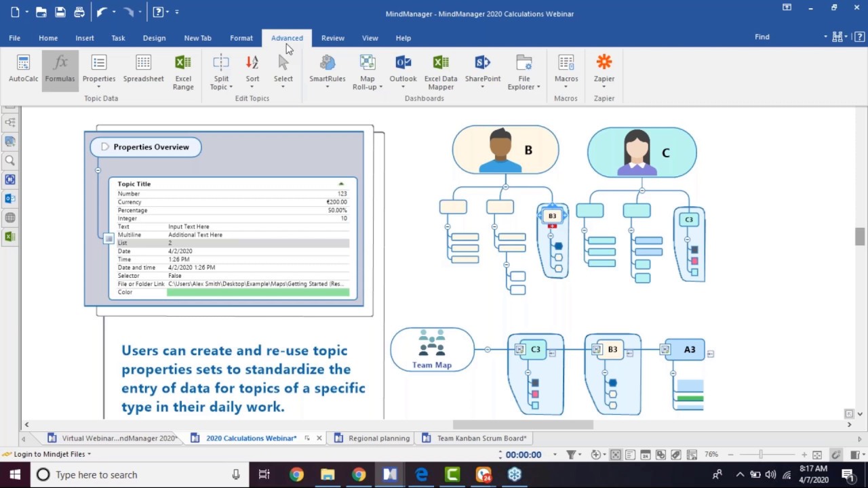Click the filter funnel icon in status bar
The width and height of the screenshot is (868, 488).
tap(572, 455)
